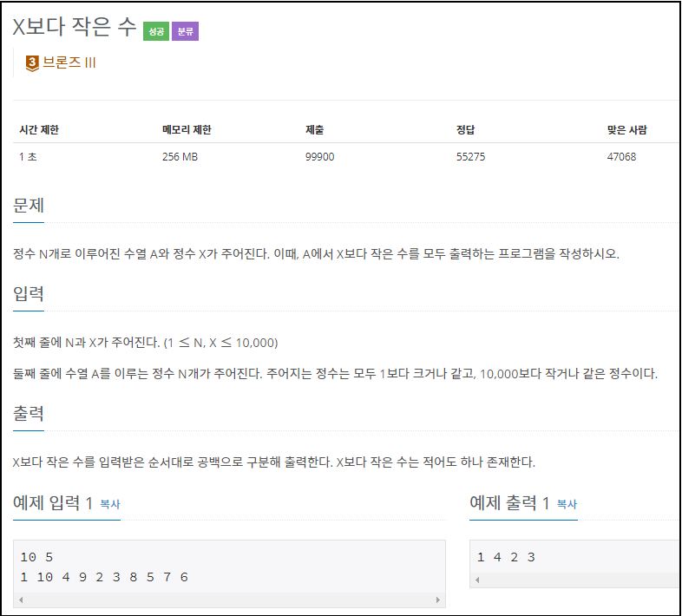Click the green 성공 badge
682x616 pixels.
click(155, 31)
